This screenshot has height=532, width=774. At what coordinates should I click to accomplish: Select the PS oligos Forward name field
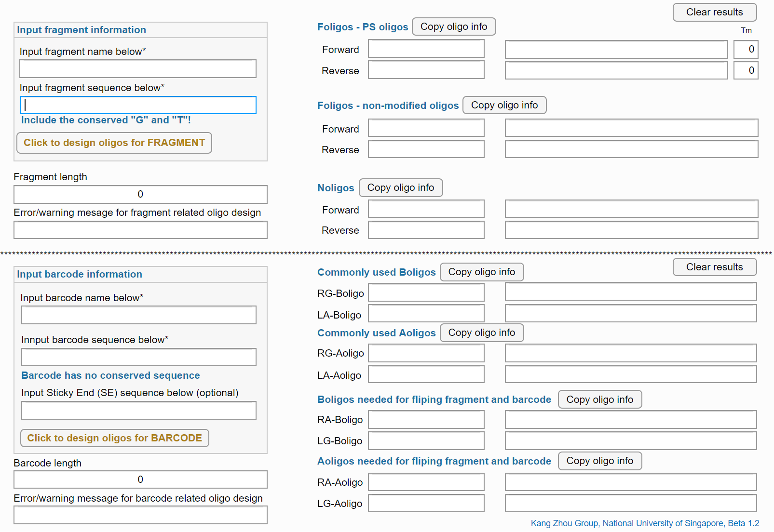point(426,49)
